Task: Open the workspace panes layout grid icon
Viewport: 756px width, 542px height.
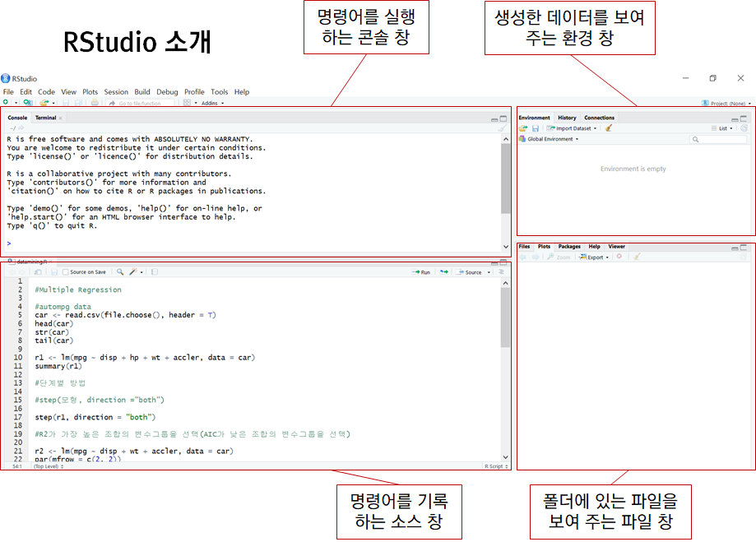Action: [187, 103]
